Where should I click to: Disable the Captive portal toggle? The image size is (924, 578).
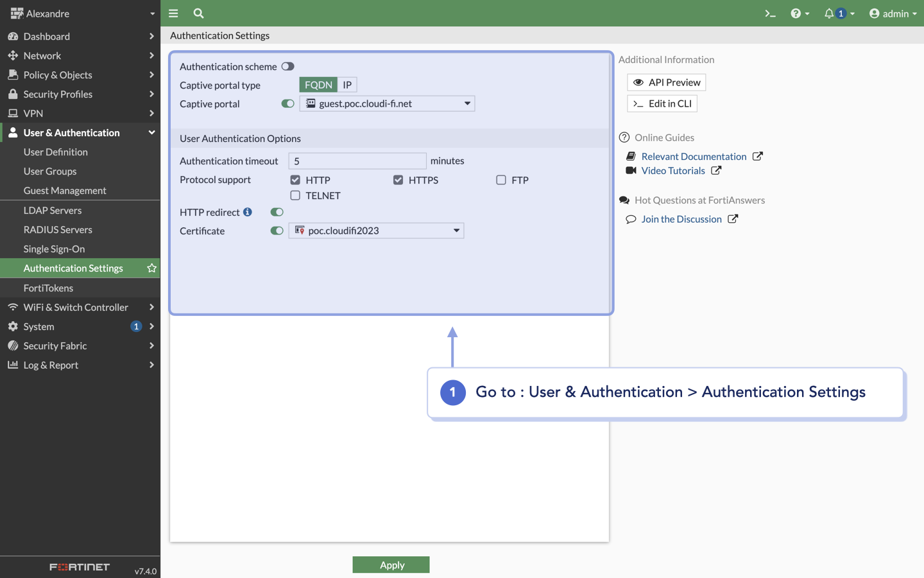point(287,103)
